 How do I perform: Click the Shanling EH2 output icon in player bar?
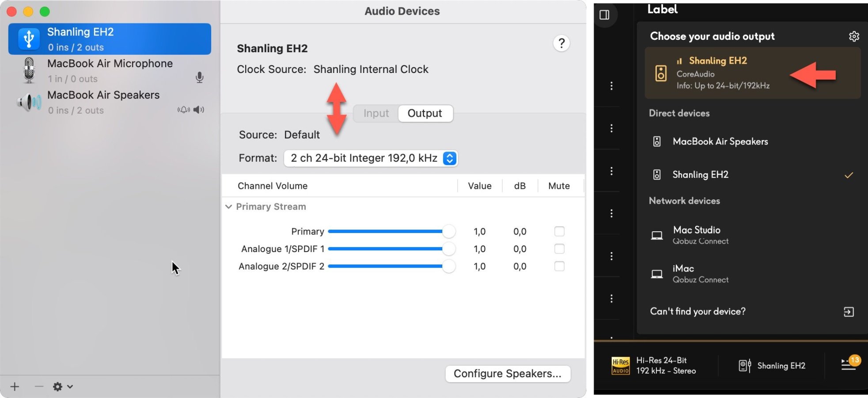(x=745, y=366)
